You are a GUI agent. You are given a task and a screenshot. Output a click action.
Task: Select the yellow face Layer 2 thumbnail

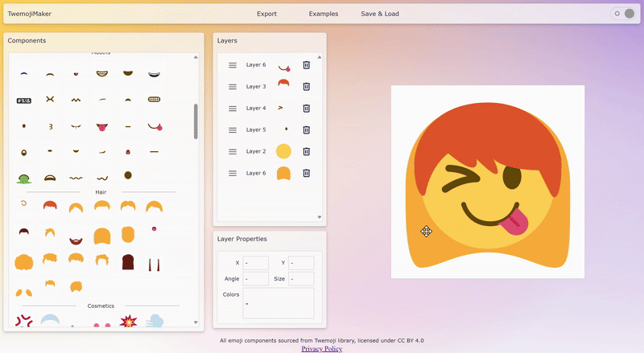point(283,151)
